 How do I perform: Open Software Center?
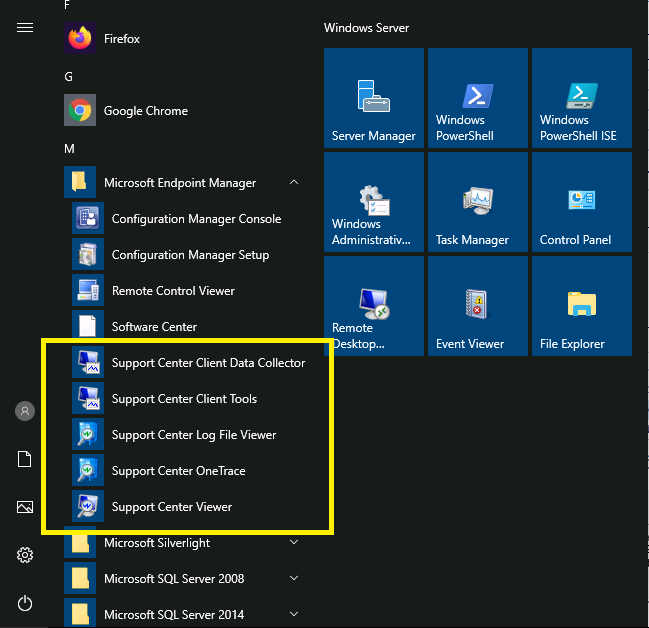click(186, 327)
